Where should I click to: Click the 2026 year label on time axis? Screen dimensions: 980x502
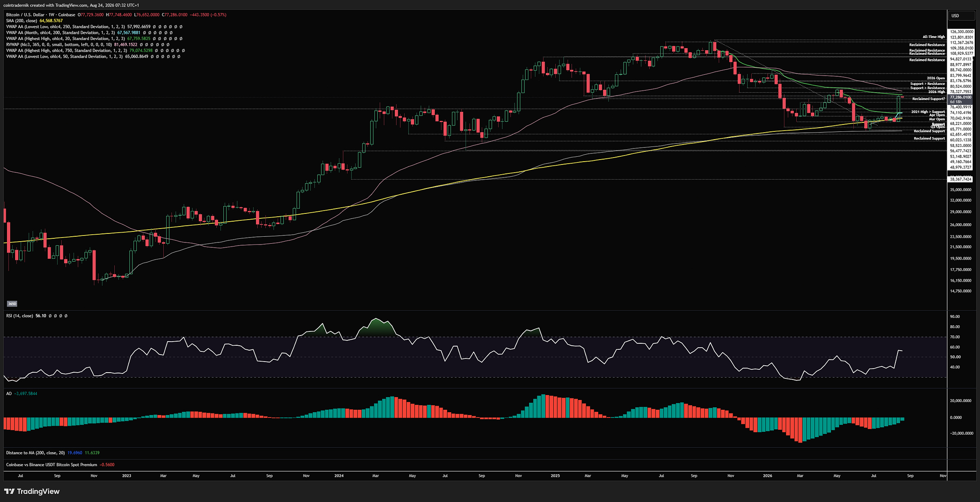point(768,476)
